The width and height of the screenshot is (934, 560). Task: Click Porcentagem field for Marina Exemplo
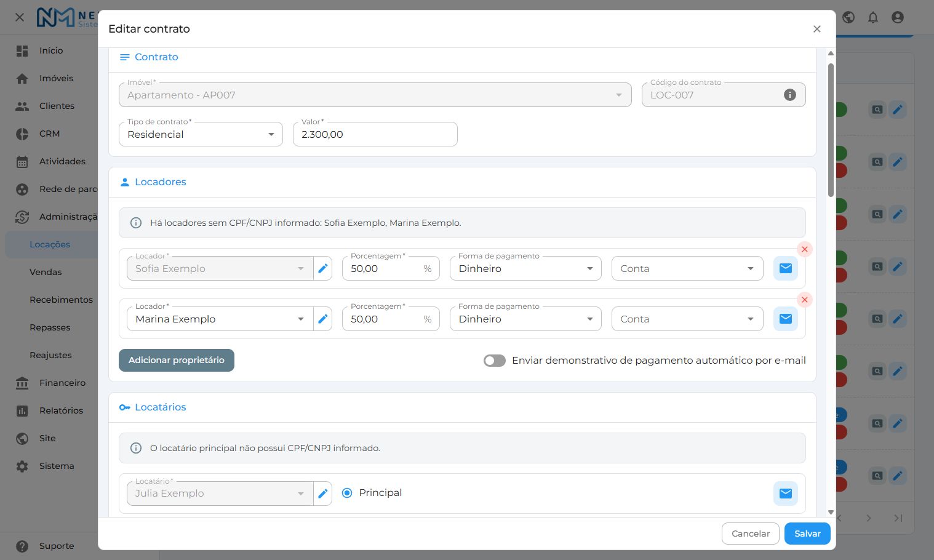point(391,319)
